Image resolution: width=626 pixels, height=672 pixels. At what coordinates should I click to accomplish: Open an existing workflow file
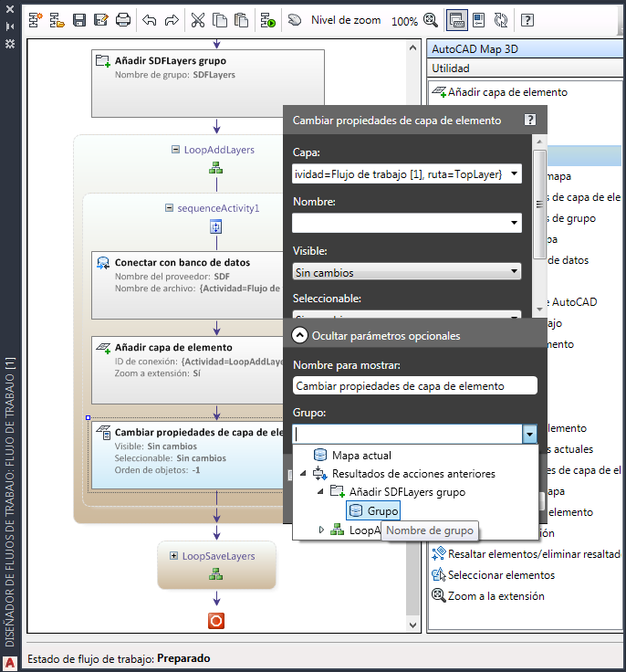tap(57, 20)
